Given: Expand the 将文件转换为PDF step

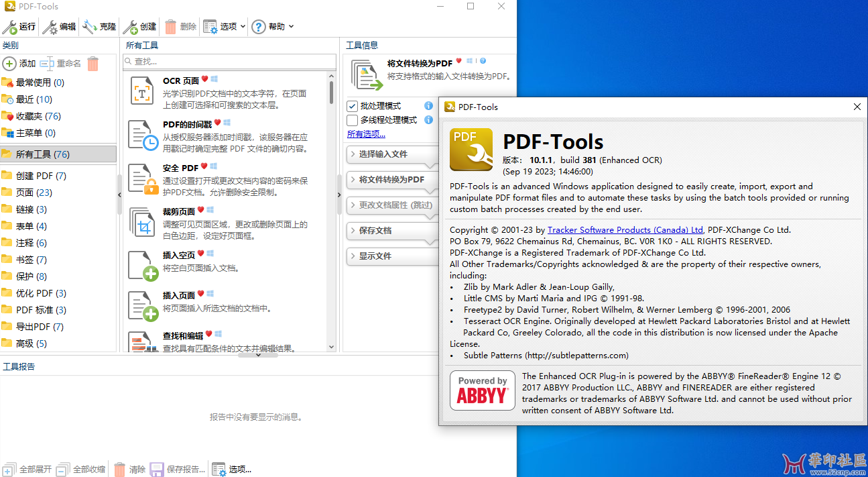Looking at the screenshot, I should pyautogui.click(x=391, y=180).
